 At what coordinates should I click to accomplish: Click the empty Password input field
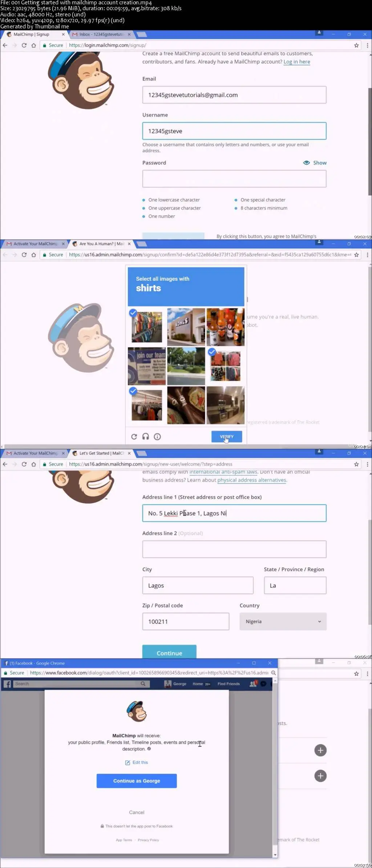click(x=234, y=179)
